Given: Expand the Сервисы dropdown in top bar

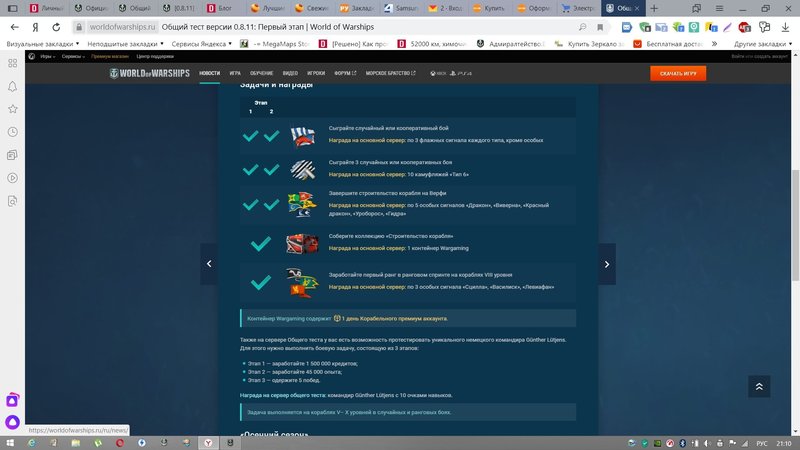Looking at the screenshot, I should (x=73, y=57).
